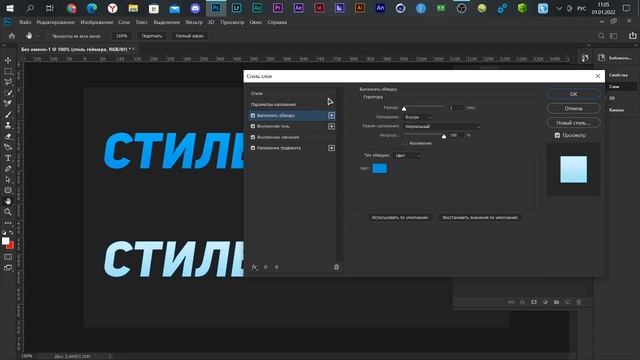Show hidden system tray icons chevron

click(x=559, y=8)
